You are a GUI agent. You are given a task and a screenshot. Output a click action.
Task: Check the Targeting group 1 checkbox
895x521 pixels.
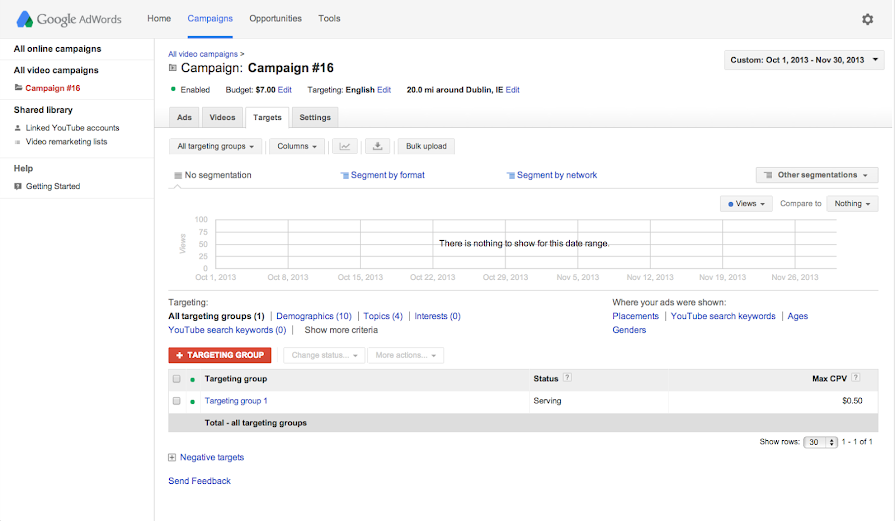177,401
